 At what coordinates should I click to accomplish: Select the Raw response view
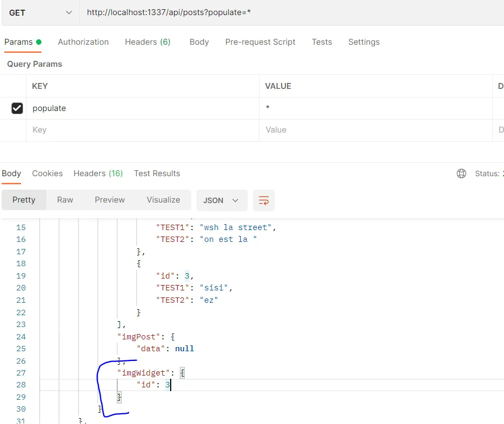65,200
